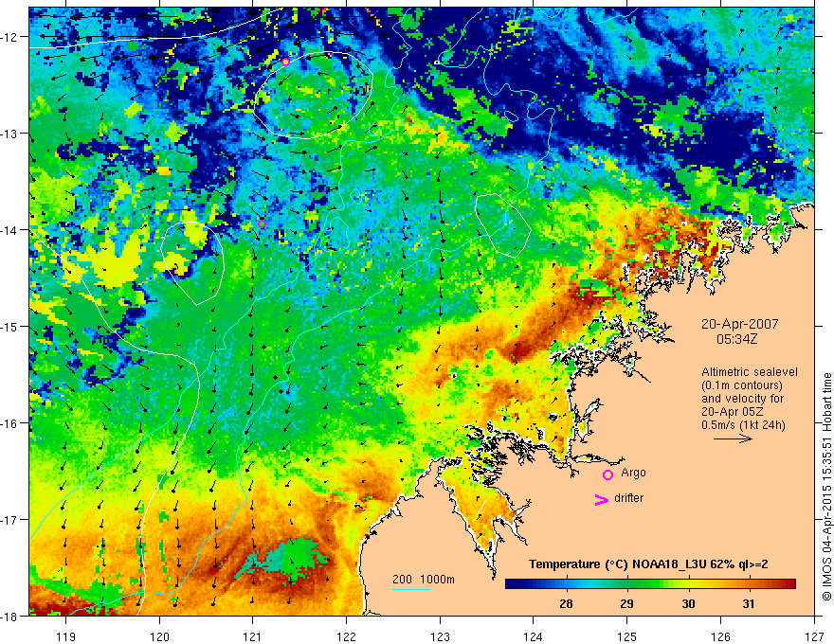Image resolution: width=834 pixels, height=644 pixels.
Task: Click the 31 label under the colour bar
Action: click(749, 603)
